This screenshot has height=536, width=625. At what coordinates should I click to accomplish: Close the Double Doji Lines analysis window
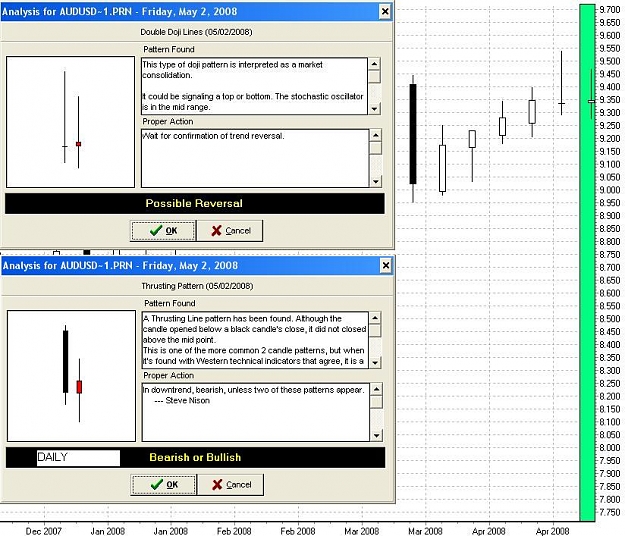(x=385, y=12)
